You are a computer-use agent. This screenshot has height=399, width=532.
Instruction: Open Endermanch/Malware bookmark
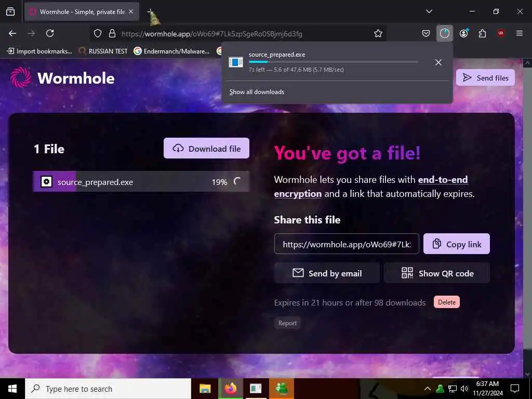[x=171, y=51]
